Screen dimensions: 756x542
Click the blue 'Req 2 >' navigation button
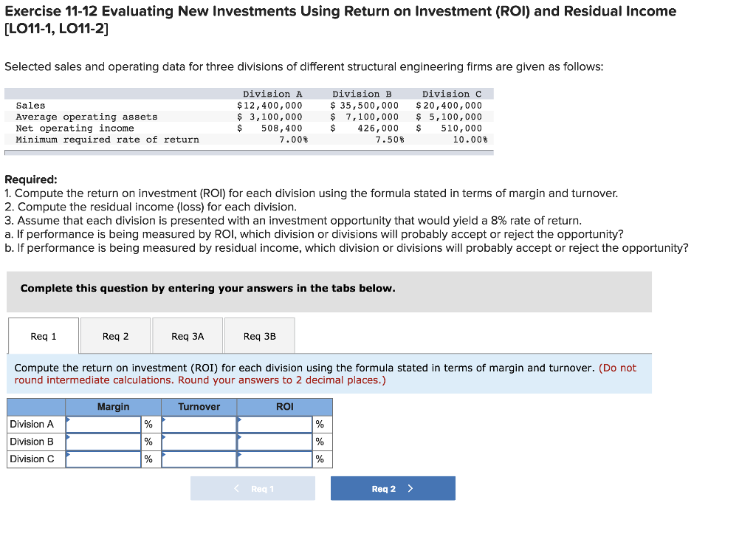[x=393, y=488]
